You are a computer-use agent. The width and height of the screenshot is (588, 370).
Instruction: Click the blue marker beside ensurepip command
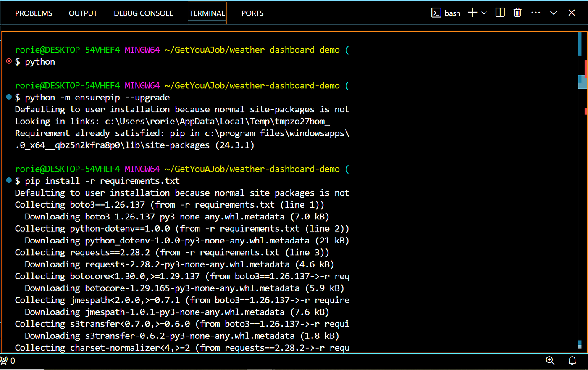[9, 97]
